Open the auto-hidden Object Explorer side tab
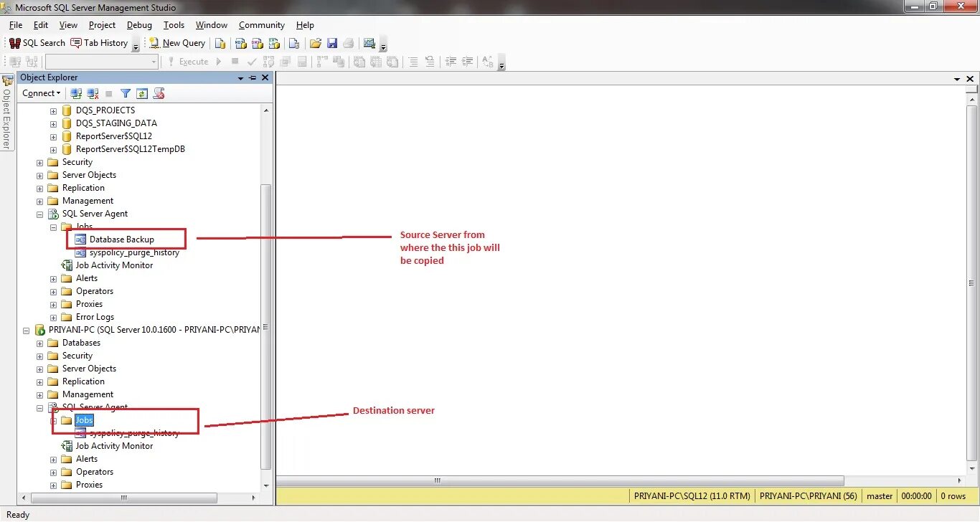This screenshot has width=980, height=522. tap(6, 113)
